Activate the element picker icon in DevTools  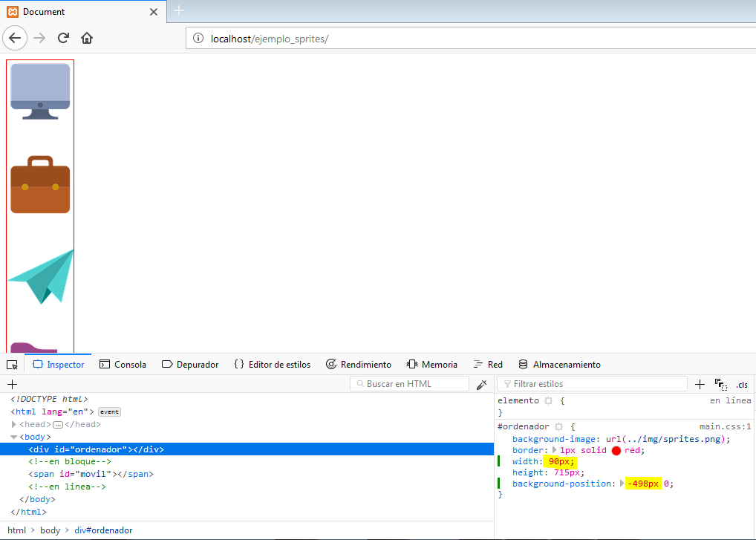12,365
